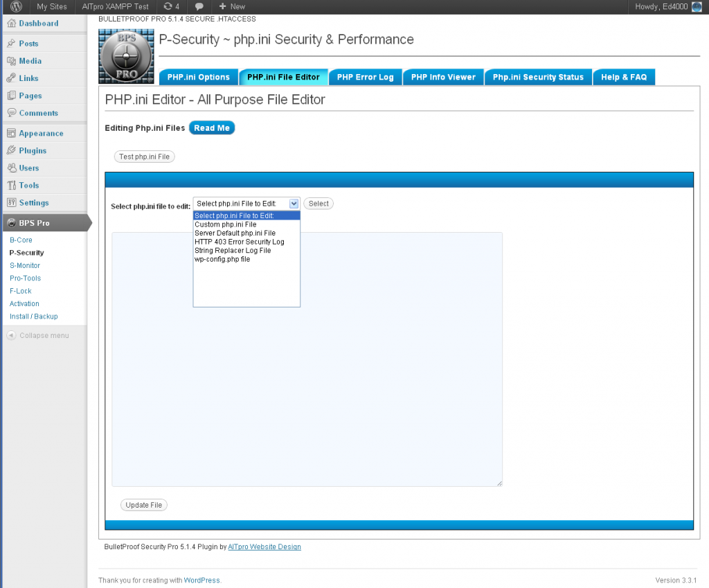Follow the AITpro Website Design link
This screenshot has height=588, width=709.
click(x=264, y=546)
